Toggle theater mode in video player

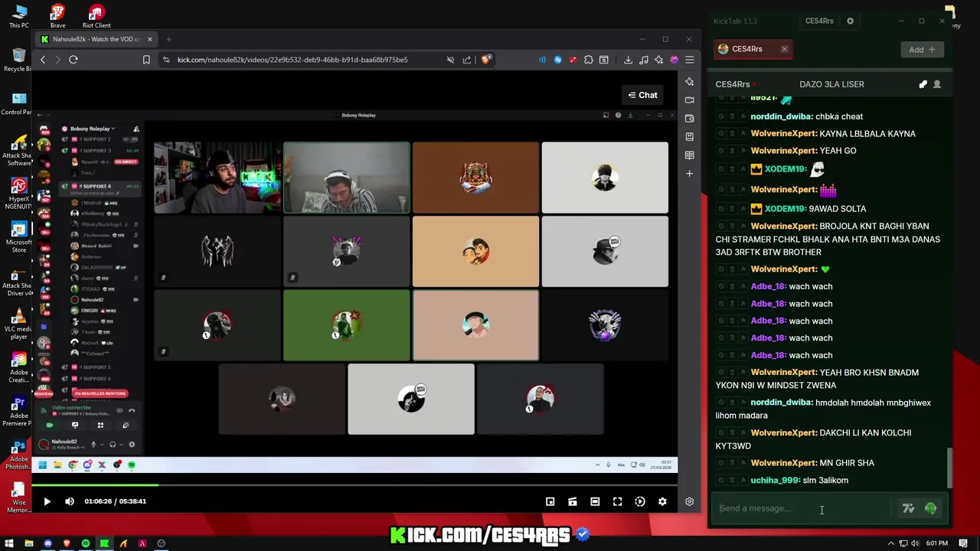[x=595, y=501]
